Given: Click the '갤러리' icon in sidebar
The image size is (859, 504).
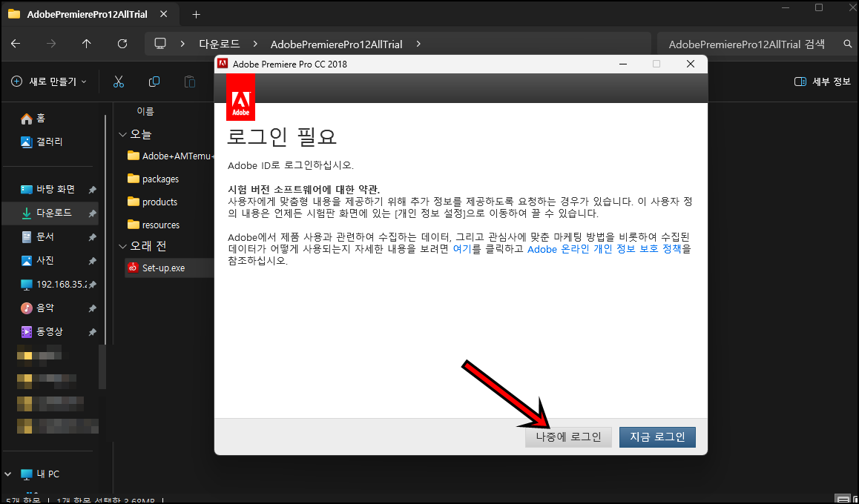Looking at the screenshot, I should [x=26, y=142].
